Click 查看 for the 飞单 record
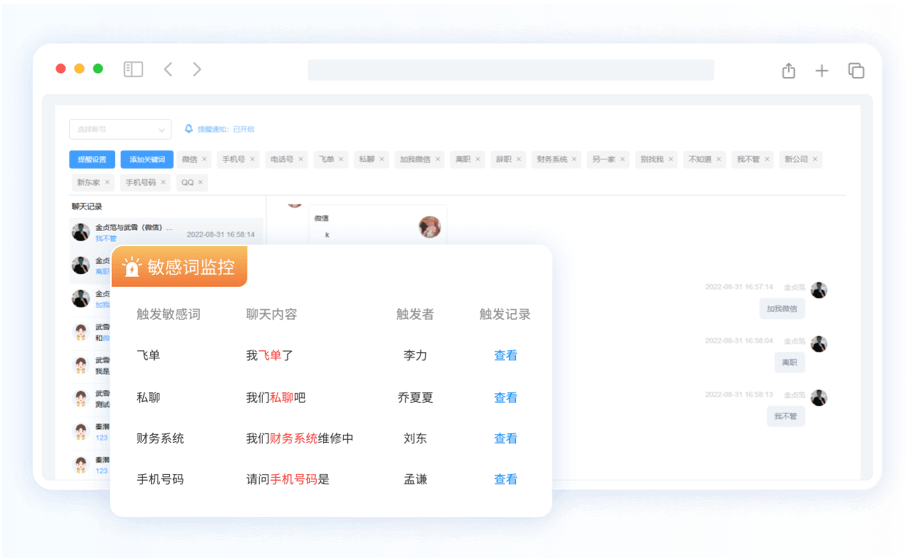This screenshot has height=560, width=912. pyautogui.click(x=505, y=355)
